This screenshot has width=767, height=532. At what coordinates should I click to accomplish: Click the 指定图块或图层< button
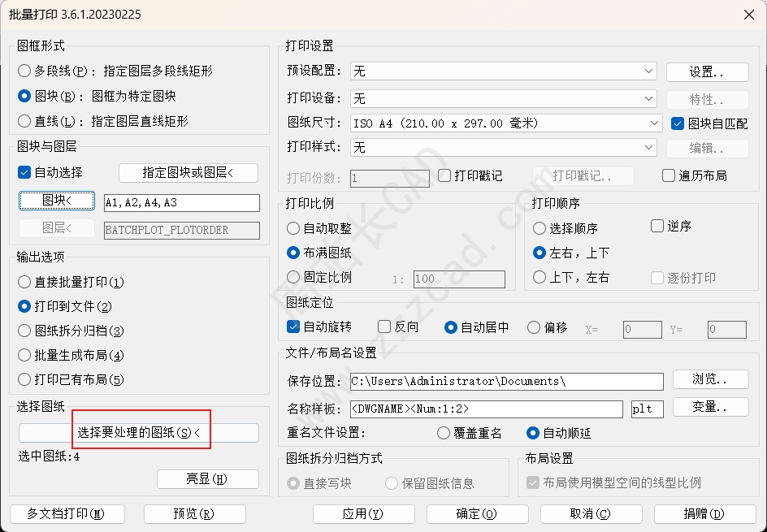click(x=188, y=172)
